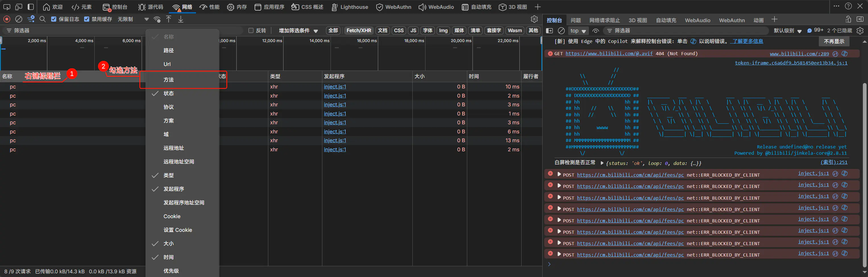
Task: Click the record network log button
Action: click(x=7, y=19)
